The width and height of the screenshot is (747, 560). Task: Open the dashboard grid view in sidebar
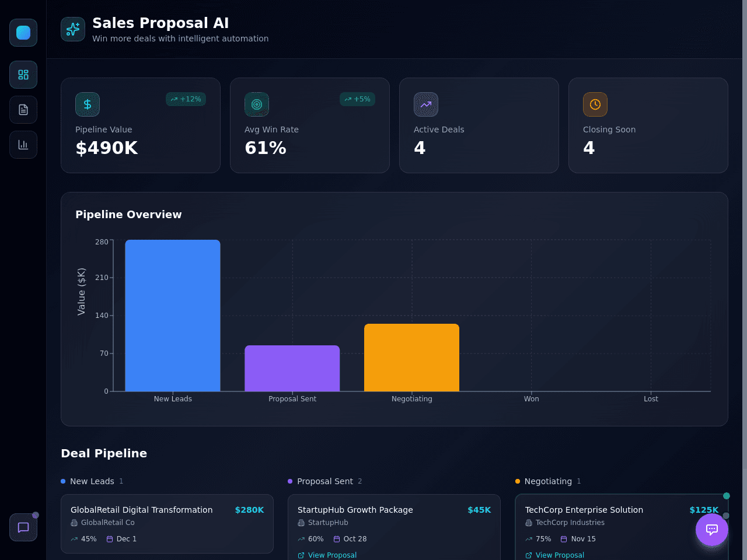tap(23, 75)
